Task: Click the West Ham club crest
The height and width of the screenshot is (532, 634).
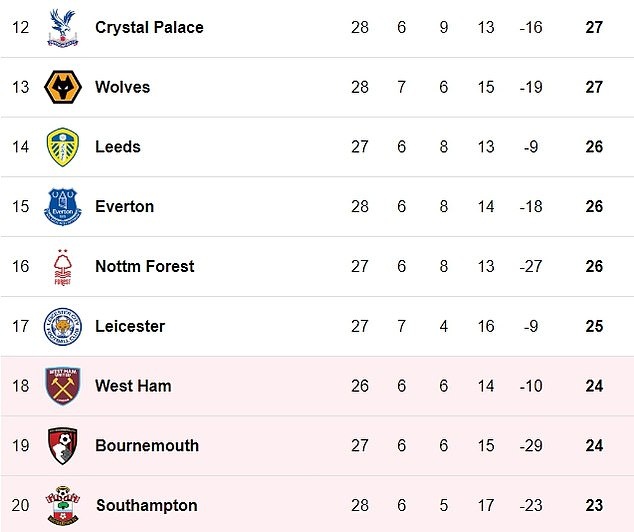Action: [x=64, y=386]
